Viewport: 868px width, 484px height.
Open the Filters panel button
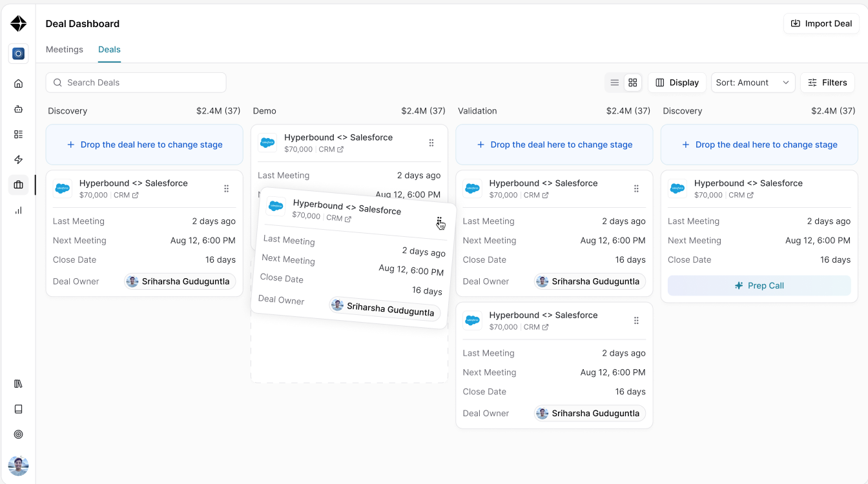pyautogui.click(x=827, y=83)
